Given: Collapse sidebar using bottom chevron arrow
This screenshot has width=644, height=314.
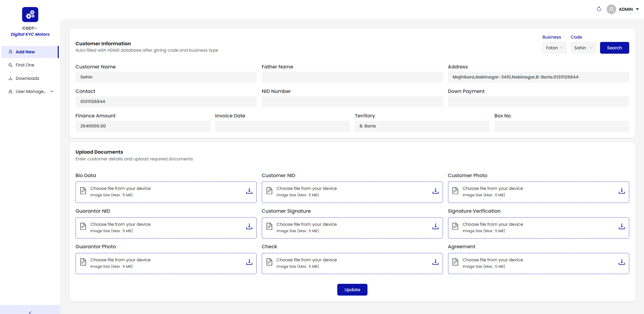Looking at the screenshot, I should click(30, 312).
